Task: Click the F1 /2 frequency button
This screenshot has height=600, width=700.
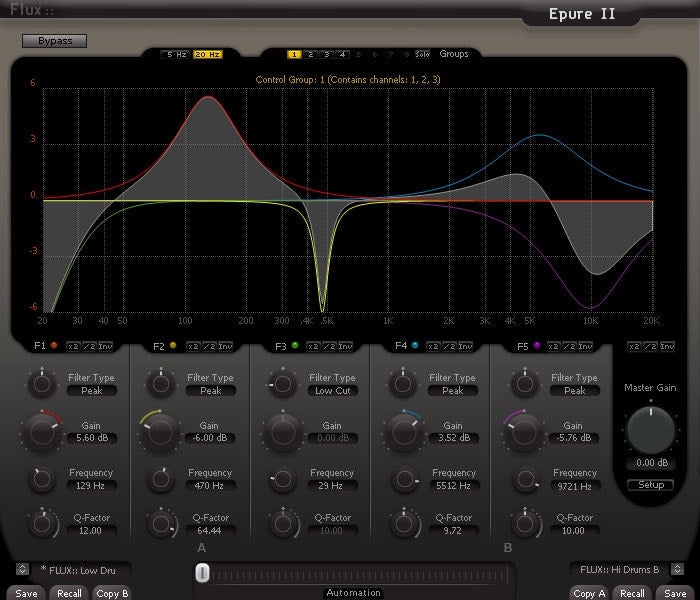Action: (89, 346)
